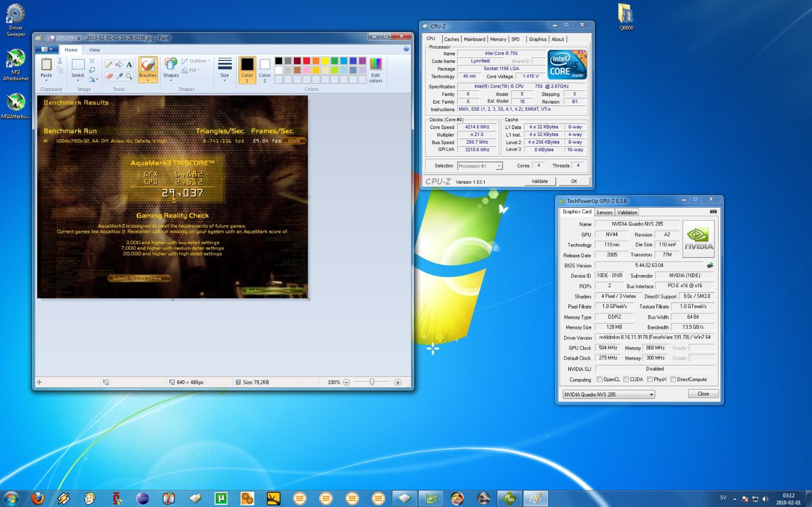Switch to the Validation tab in GPU-Z
812x507 pixels.
click(x=627, y=212)
